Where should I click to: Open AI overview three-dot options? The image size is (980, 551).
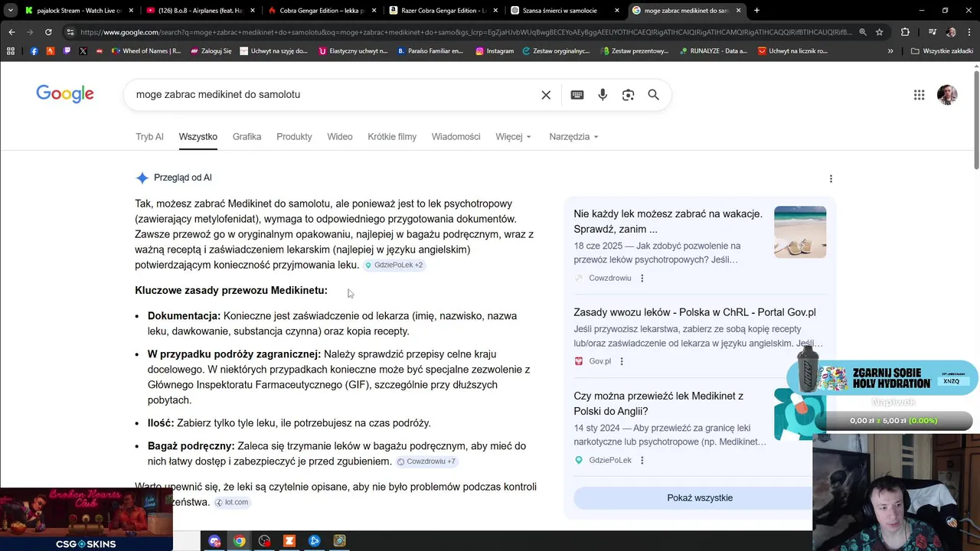click(x=831, y=178)
